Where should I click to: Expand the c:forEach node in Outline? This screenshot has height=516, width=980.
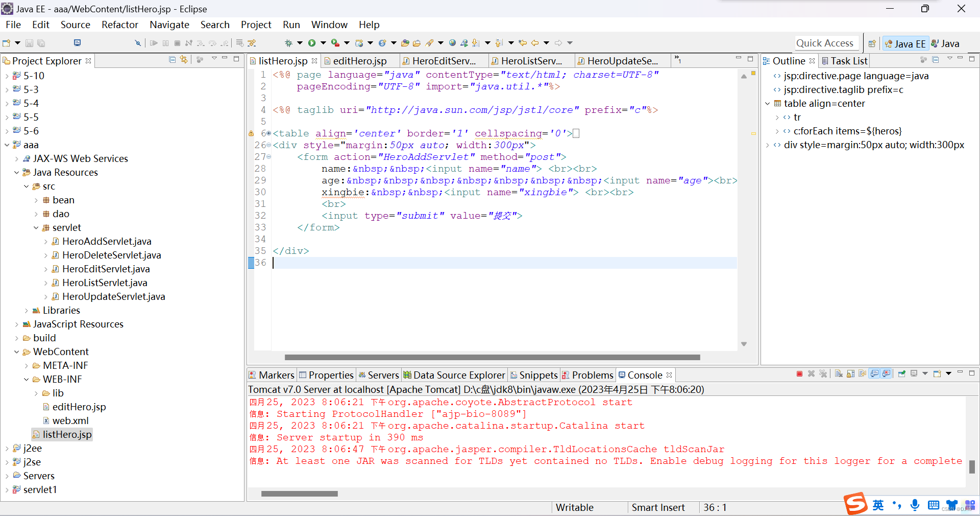[x=777, y=131]
